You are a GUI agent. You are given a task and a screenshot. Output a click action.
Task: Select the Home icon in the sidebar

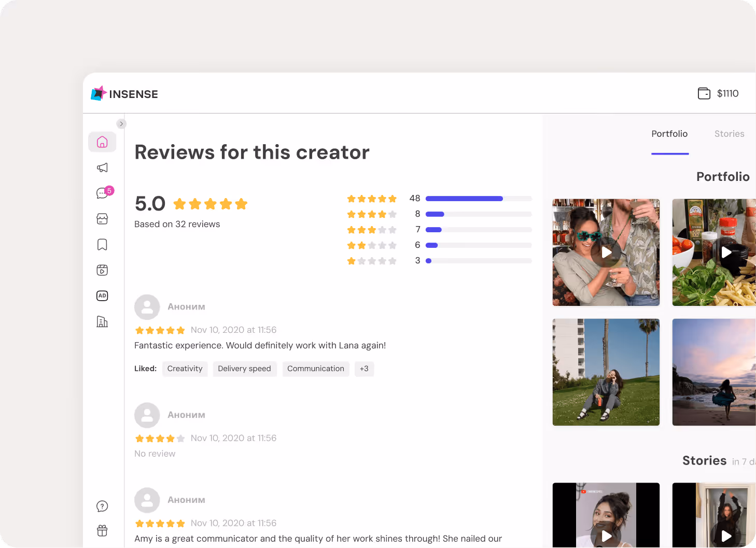point(102,142)
